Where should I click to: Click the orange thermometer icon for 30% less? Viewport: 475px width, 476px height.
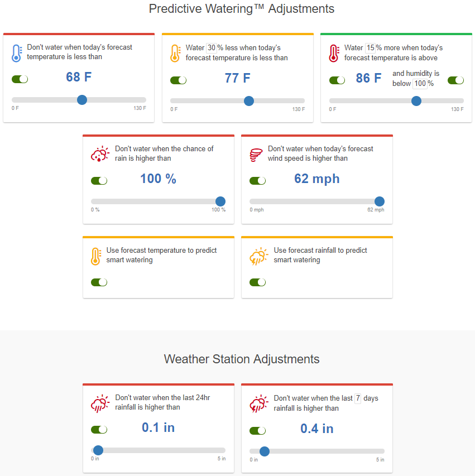(x=175, y=53)
